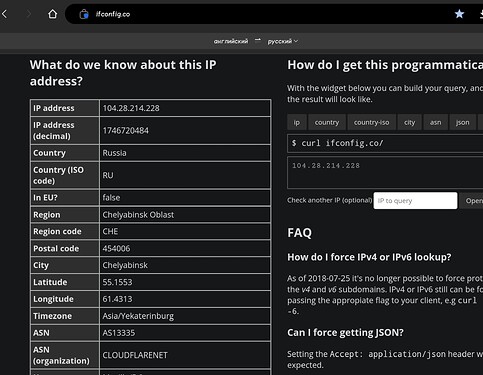The image size is (483, 375).
Task: Choose the asn query button
Action: pos(435,122)
